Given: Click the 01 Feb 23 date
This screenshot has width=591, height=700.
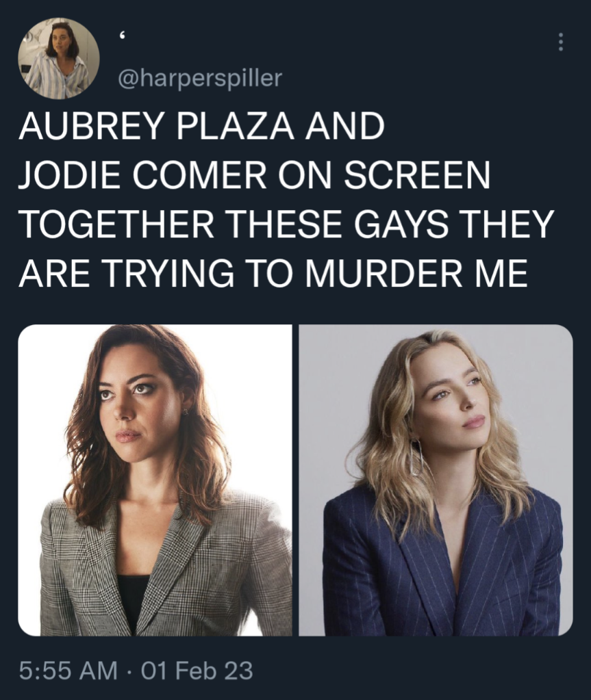Looking at the screenshot, I should 197,671.
